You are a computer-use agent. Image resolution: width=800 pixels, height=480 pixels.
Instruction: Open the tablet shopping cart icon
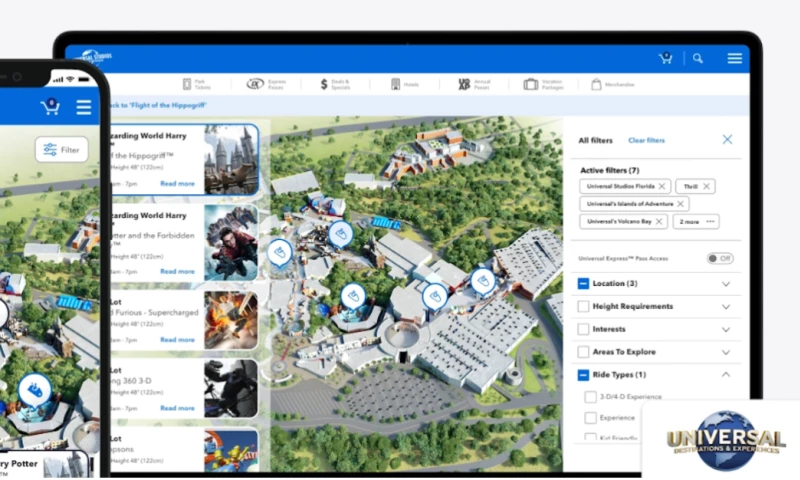pos(665,58)
